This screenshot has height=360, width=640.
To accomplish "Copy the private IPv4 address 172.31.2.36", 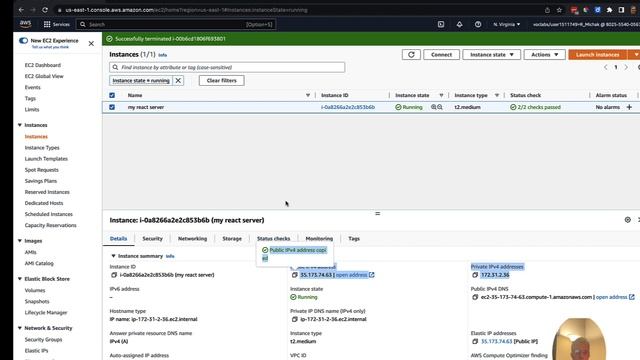I will coord(475,275).
